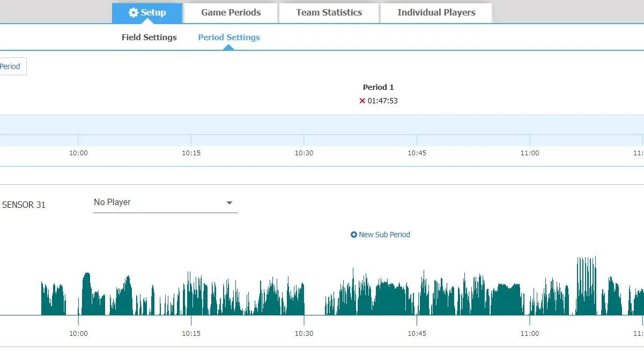This screenshot has width=644, height=354.
Task: Click the partially visible Period button
Action: pos(11,66)
